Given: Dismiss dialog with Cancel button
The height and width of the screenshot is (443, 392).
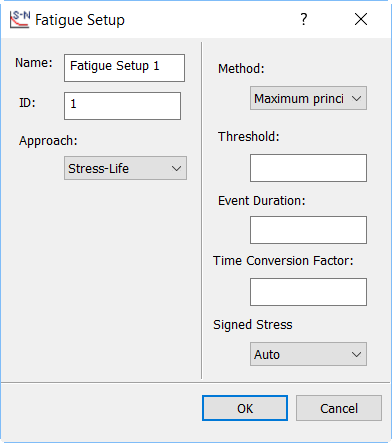Looking at the screenshot, I should pos(339,408).
